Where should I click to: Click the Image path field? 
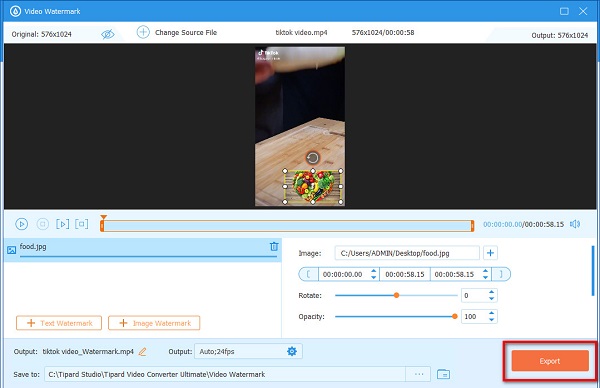(x=407, y=253)
